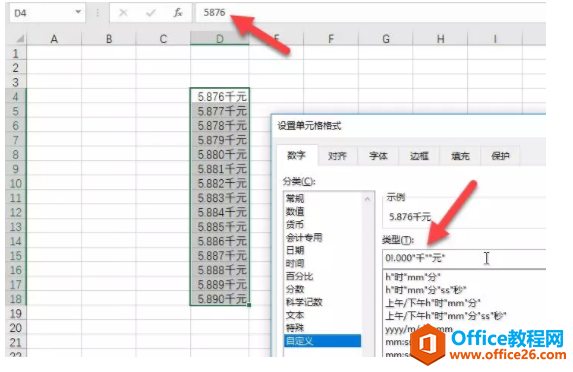Click the formula bar containing 5876
Viewport: 573px width, 372px height.
371,13
